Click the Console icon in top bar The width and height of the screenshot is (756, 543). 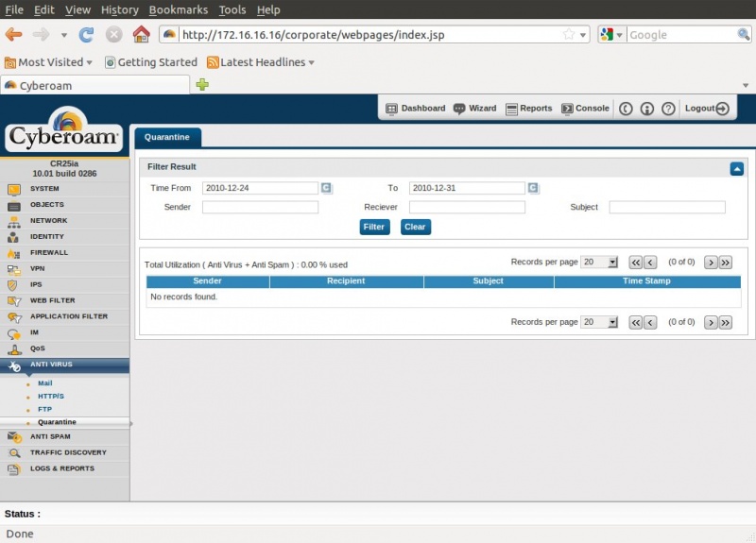[x=567, y=109]
